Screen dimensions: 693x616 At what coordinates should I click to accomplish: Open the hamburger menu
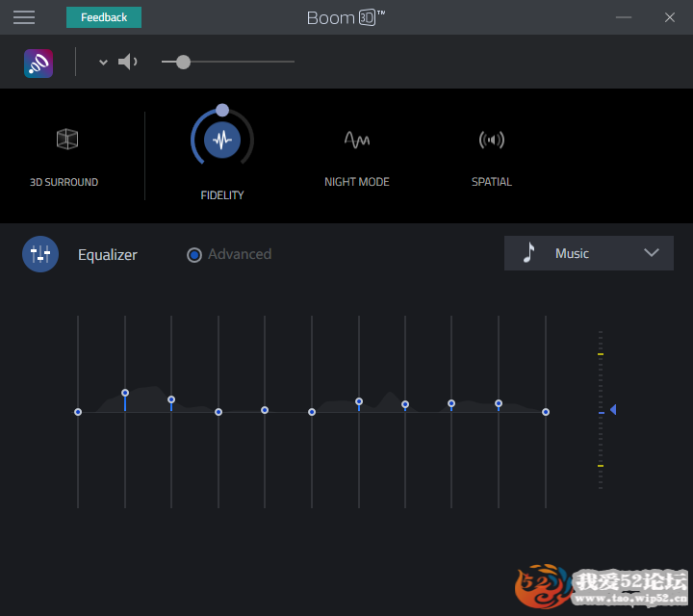pyautogui.click(x=24, y=17)
